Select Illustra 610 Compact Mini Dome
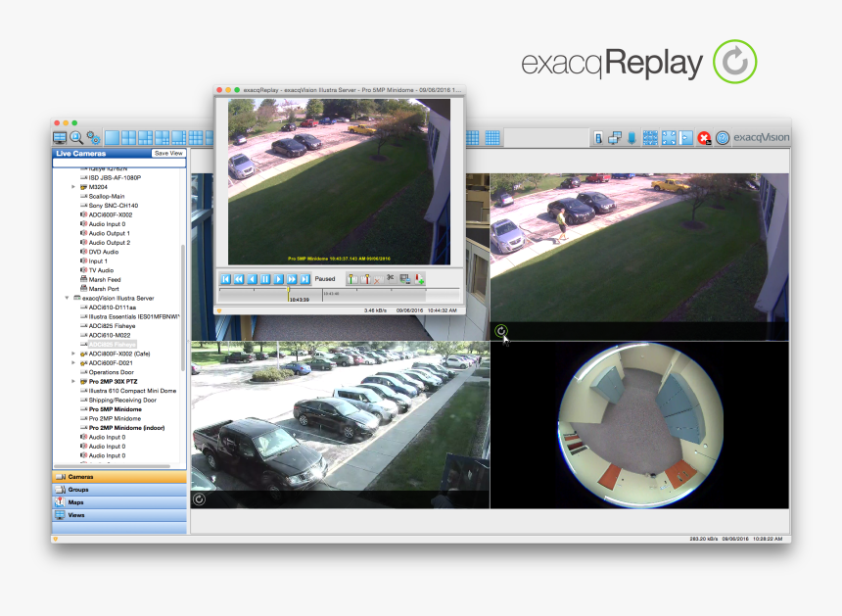 pyautogui.click(x=132, y=391)
